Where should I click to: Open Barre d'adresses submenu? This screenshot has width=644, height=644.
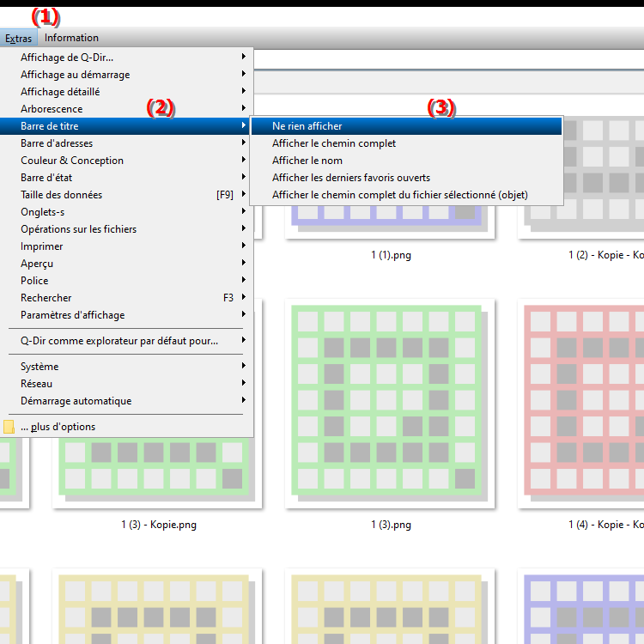(126, 143)
